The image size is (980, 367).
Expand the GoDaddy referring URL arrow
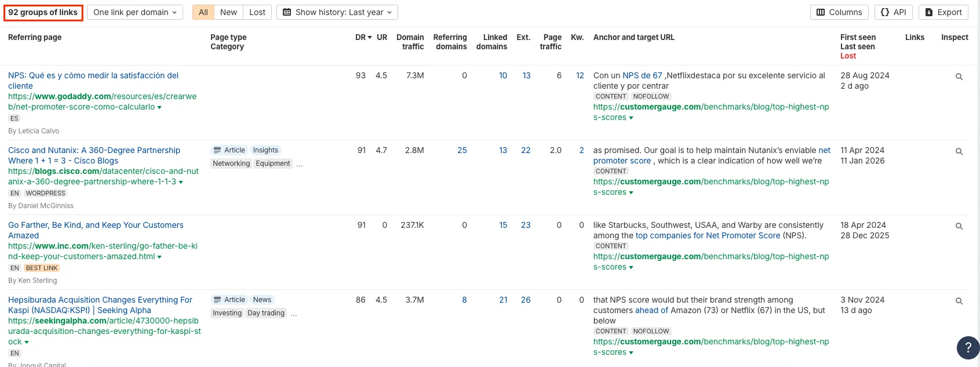click(159, 107)
